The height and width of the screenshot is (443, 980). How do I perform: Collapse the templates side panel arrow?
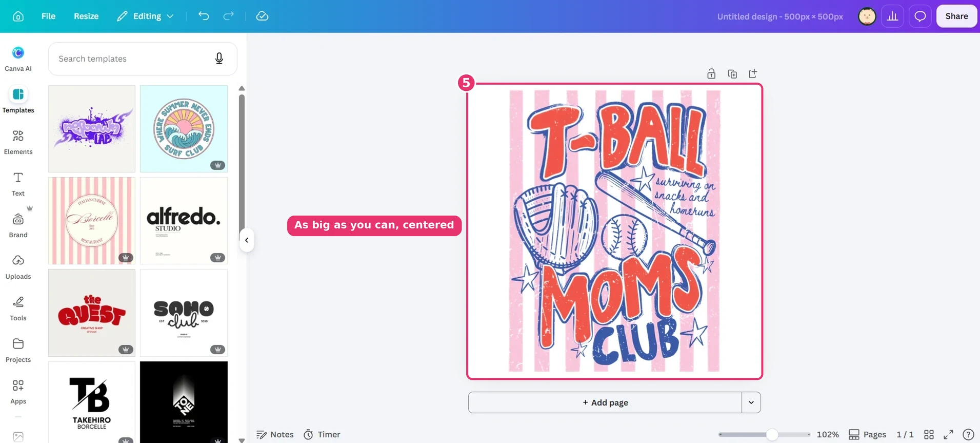tap(247, 240)
